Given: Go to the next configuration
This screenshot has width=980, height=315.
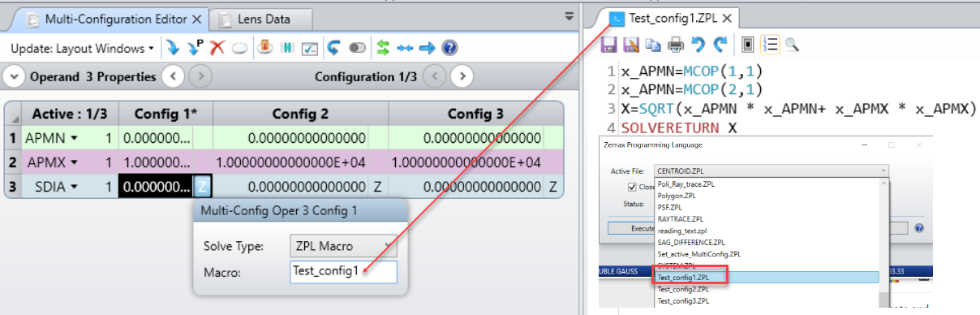Looking at the screenshot, I should [x=462, y=77].
